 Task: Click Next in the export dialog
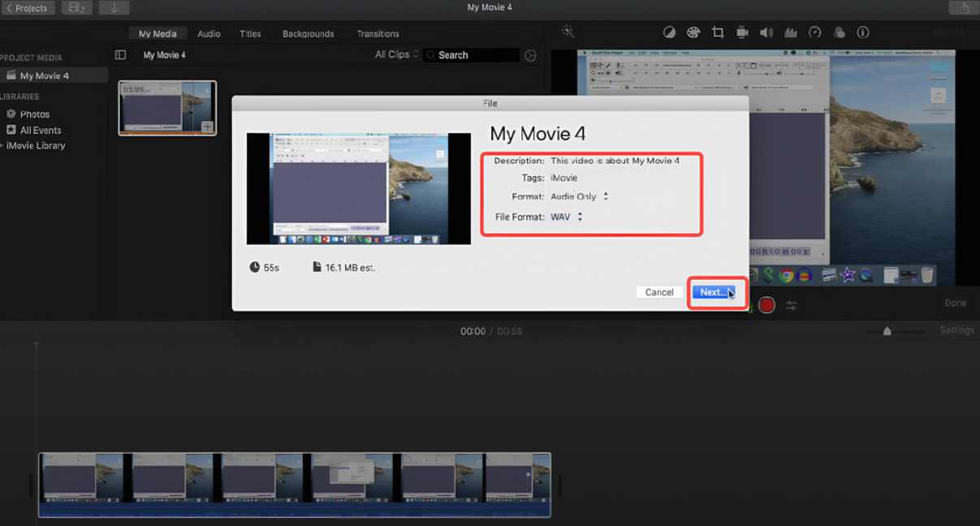click(714, 292)
